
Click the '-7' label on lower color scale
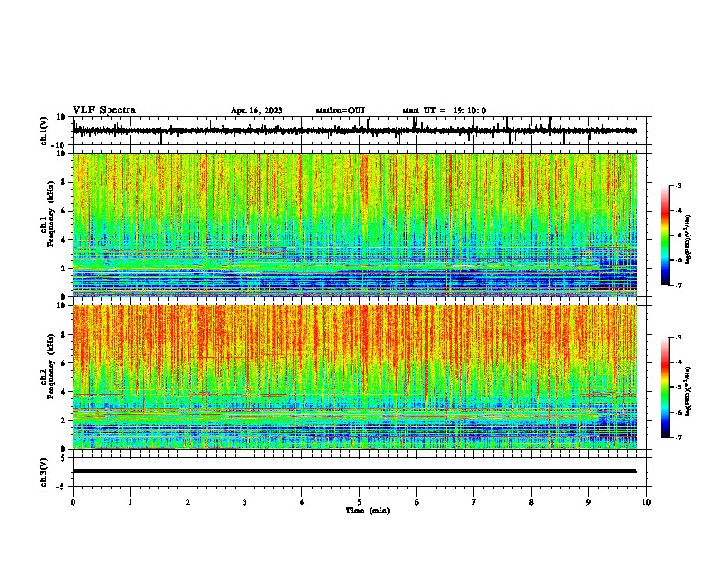point(677,438)
